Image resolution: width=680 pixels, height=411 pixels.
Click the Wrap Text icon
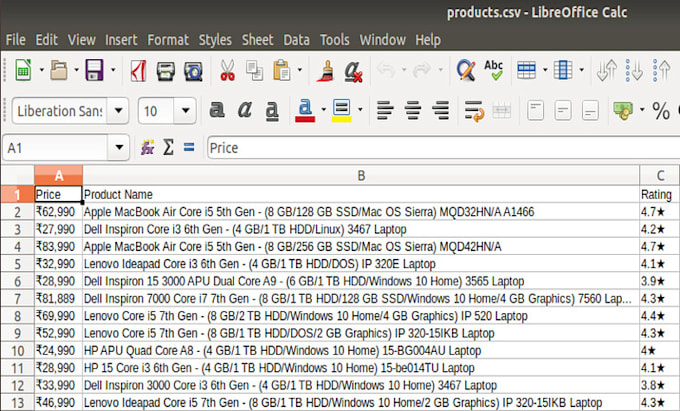coord(474,111)
